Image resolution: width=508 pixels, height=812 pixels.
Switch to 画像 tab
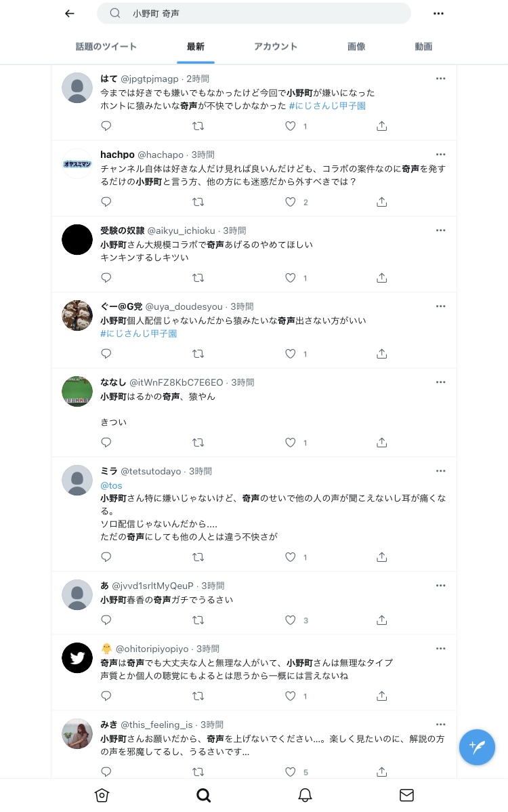coord(356,47)
